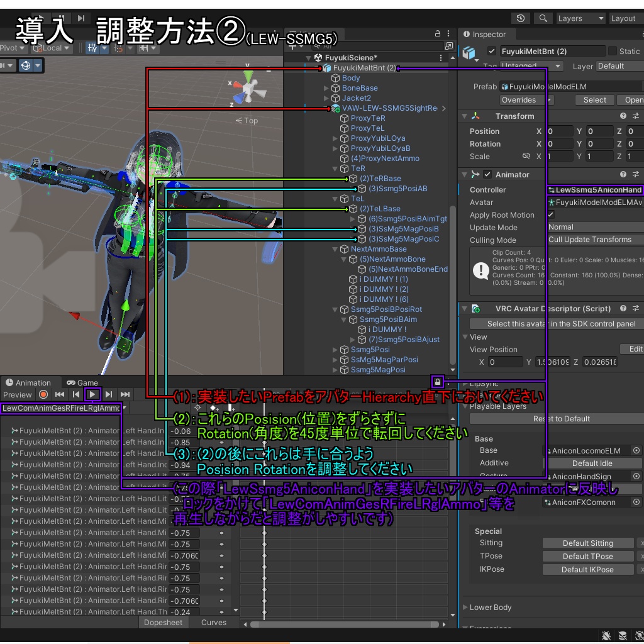Click VRC Avatar Descriptor help icon
This screenshot has height=644, width=644.
[x=623, y=308]
